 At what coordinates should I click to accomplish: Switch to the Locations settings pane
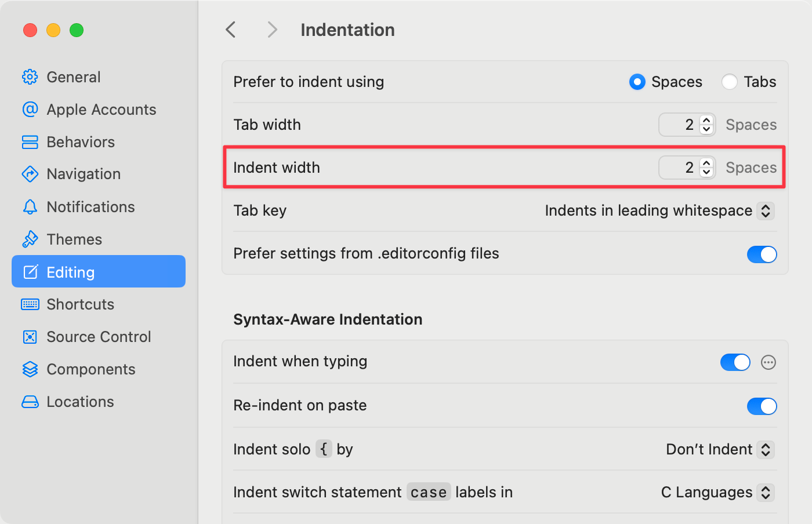[80, 402]
